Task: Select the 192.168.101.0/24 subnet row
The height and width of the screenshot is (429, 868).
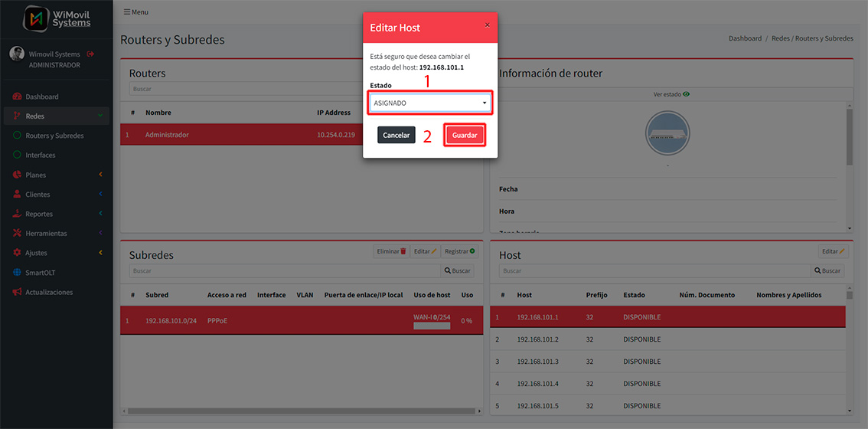Action: [302, 320]
